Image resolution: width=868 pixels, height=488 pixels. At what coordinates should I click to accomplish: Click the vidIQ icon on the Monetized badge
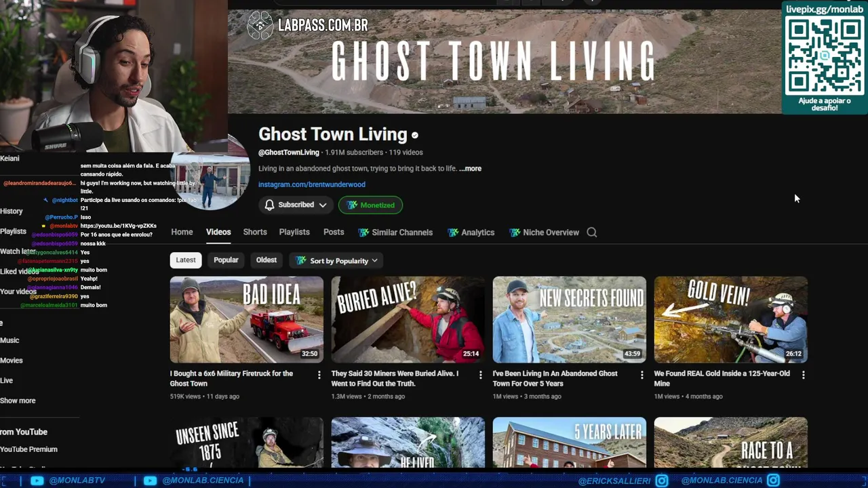point(352,205)
